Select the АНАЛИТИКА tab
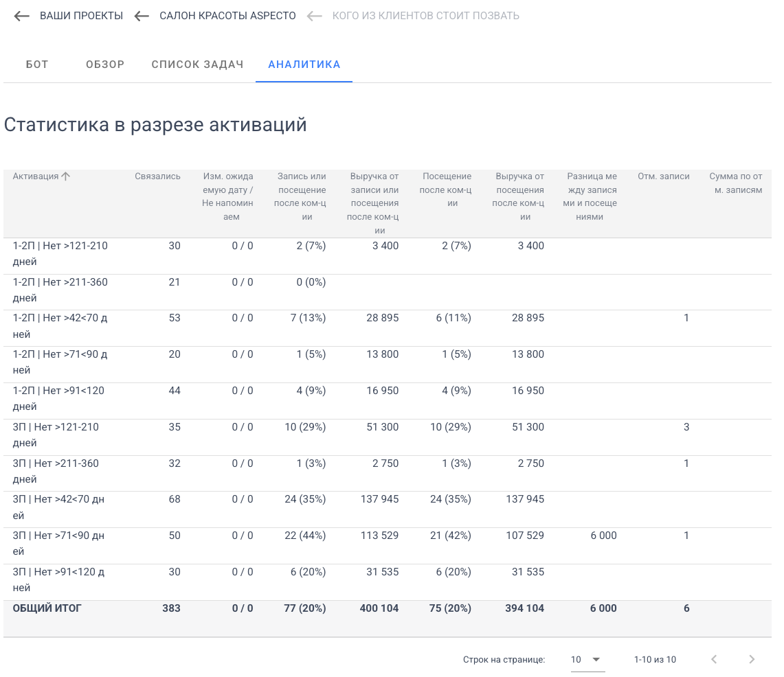The image size is (784, 677). pyautogui.click(x=304, y=65)
